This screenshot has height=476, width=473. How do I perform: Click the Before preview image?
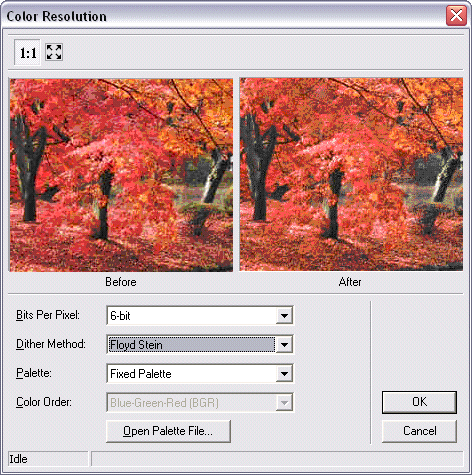[121, 175]
